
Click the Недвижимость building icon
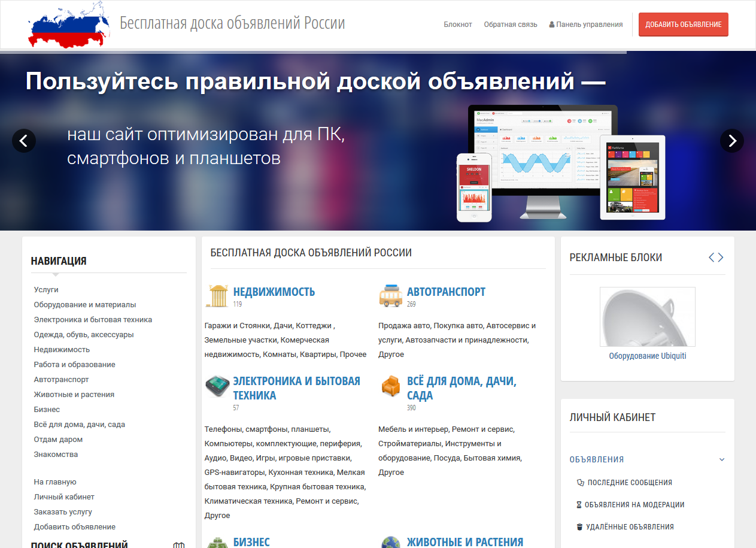pos(217,296)
